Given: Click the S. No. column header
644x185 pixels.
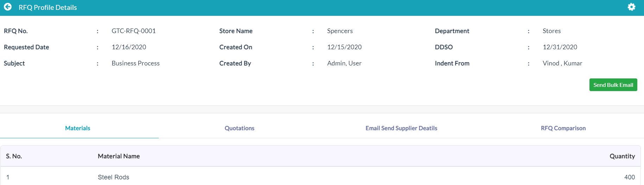Looking at the screenshot, I should pyautogui.click(x=14, y=156).
